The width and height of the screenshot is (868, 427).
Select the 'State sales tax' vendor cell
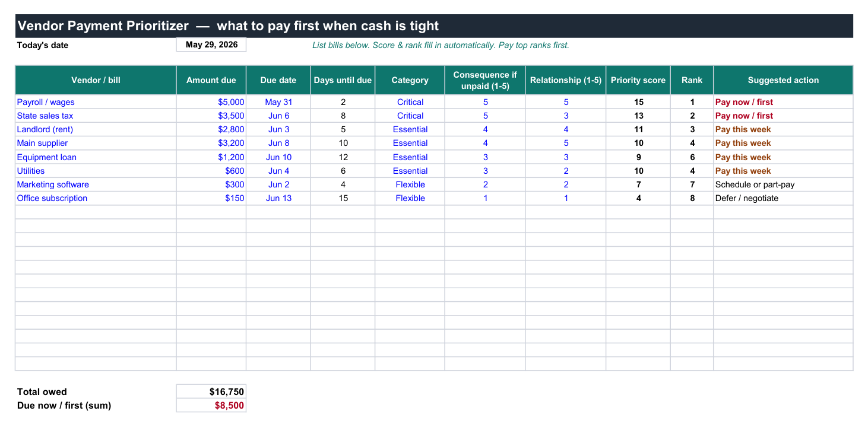(96, 116)
